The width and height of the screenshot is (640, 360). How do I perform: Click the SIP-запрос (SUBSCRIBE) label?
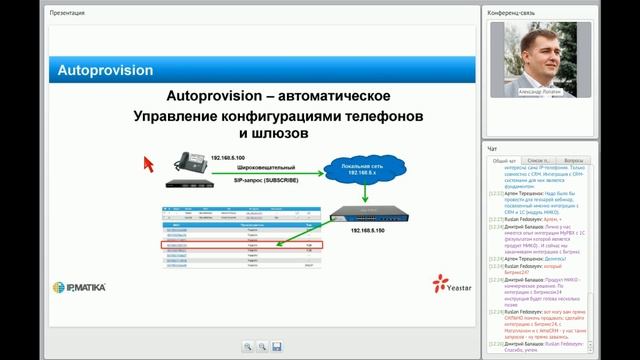[266, 180]
